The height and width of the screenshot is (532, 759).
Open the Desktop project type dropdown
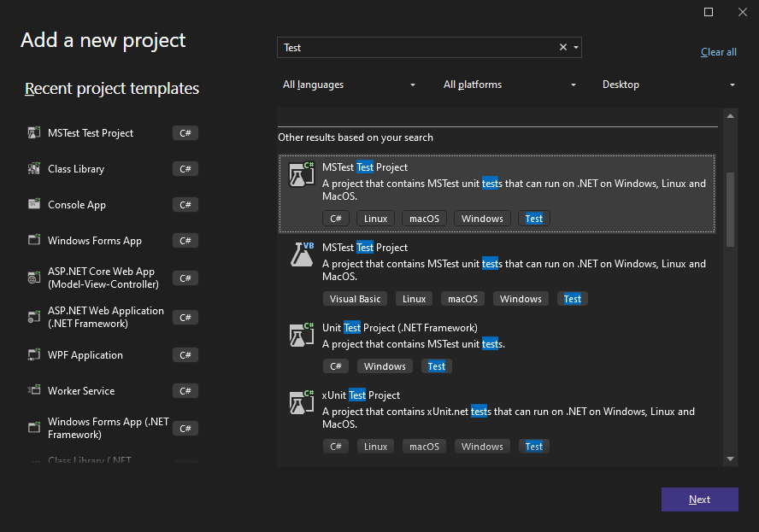(x=668, y=85)
